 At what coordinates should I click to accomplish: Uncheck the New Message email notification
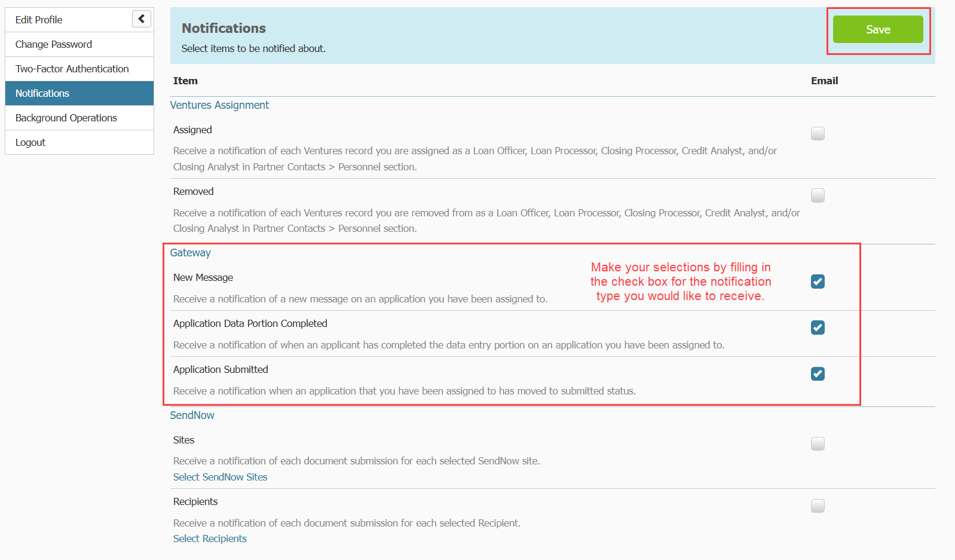[818, 281]
